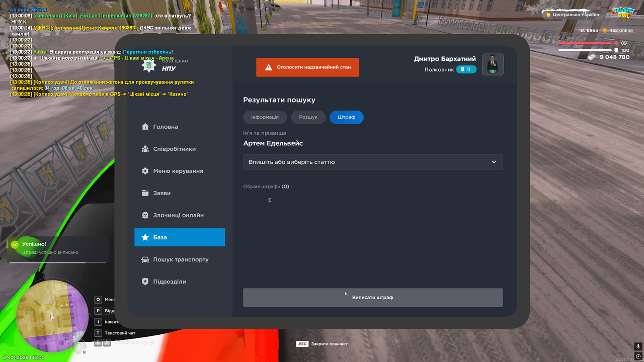Click the star icon beside База
Screen dimensions: 644x362
pos(145,237)
